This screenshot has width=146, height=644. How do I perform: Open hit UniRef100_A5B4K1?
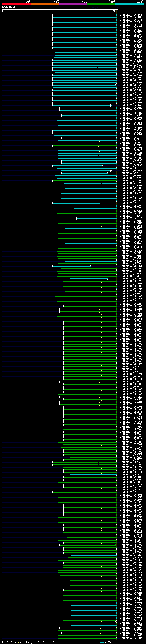[131, 42]
